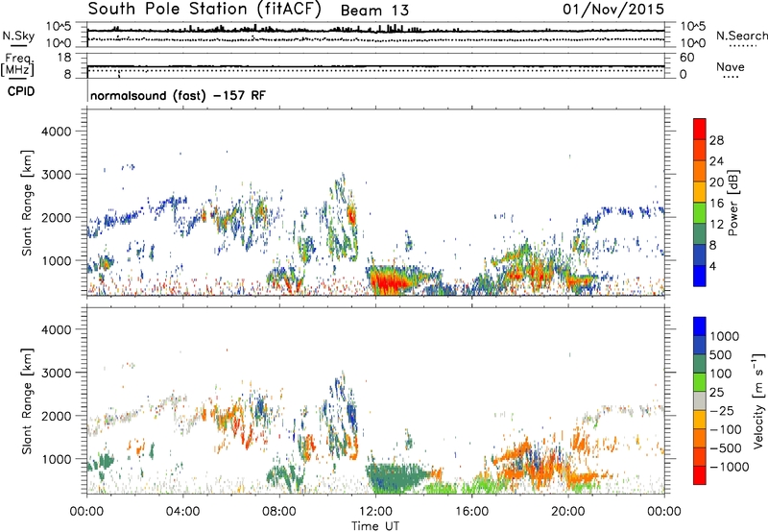
Task: Click the 'Slant Range [km]' label of power panel
Action: pyautogui.click(x=27, y=203)
